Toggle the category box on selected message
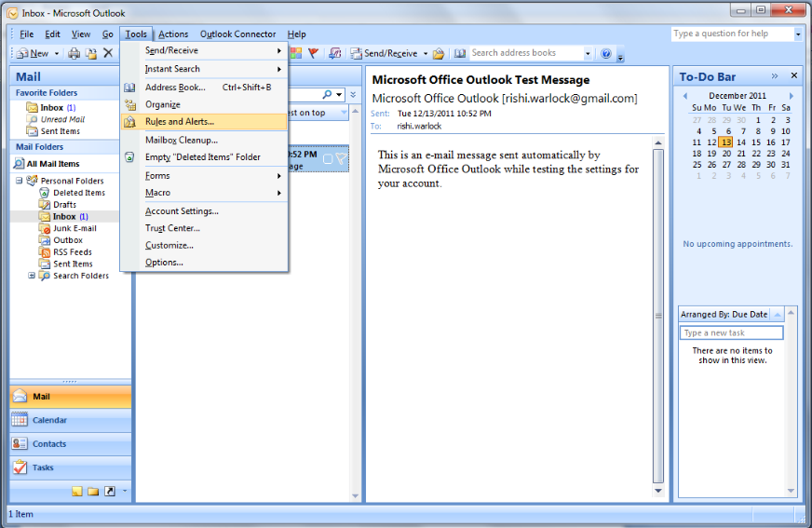Screen dimensions: 812x528 pos(328,159)
